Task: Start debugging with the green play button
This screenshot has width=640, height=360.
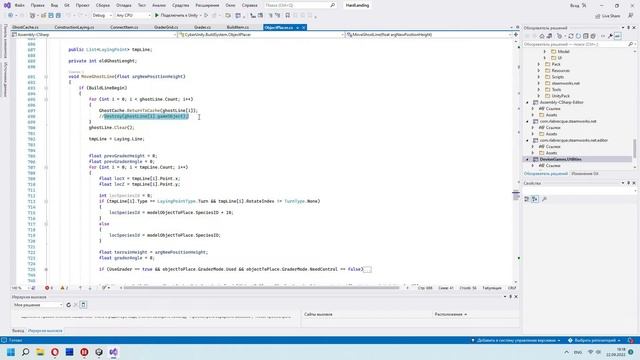Action: [x=157, y=16]
